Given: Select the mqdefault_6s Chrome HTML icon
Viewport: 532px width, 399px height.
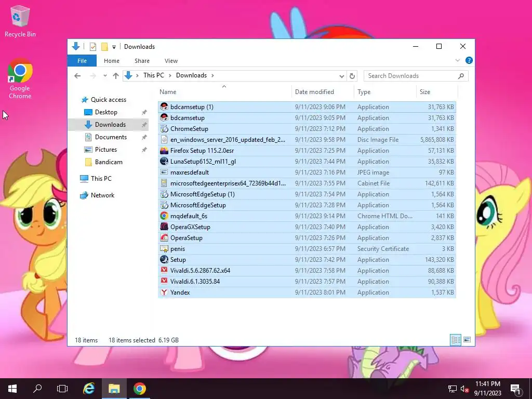Looking at the screenshot, I should (x=164, y=216).
